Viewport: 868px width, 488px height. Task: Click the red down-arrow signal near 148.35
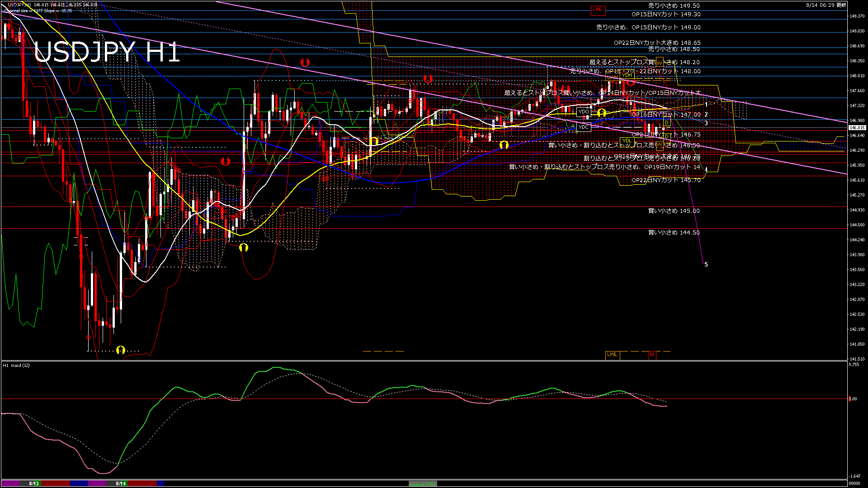(x=305, y=62)
